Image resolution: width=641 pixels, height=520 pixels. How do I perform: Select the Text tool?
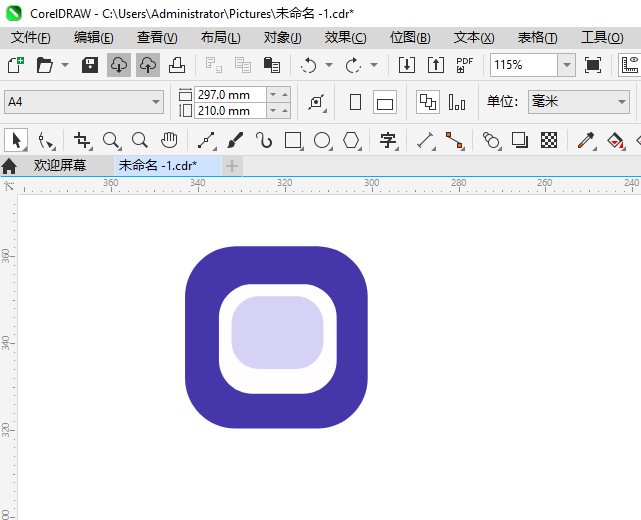388,140
